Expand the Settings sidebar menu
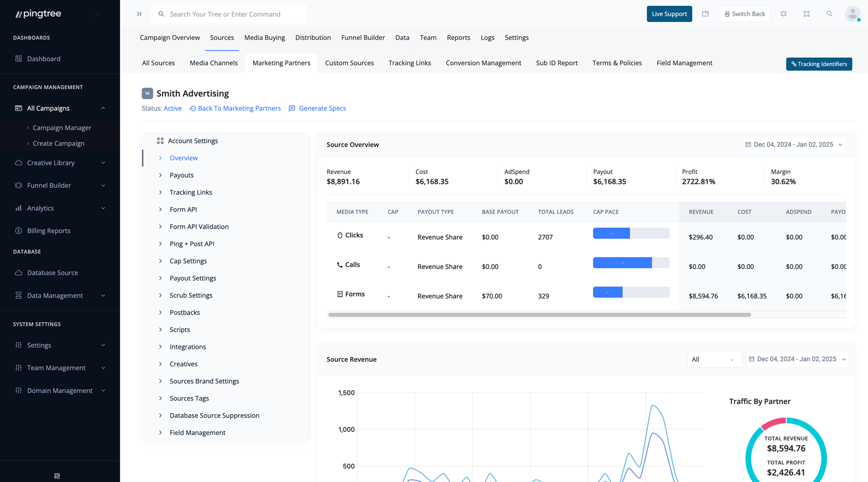The width and height of the screenshot is (868, 482). click(x=103, y=345)
